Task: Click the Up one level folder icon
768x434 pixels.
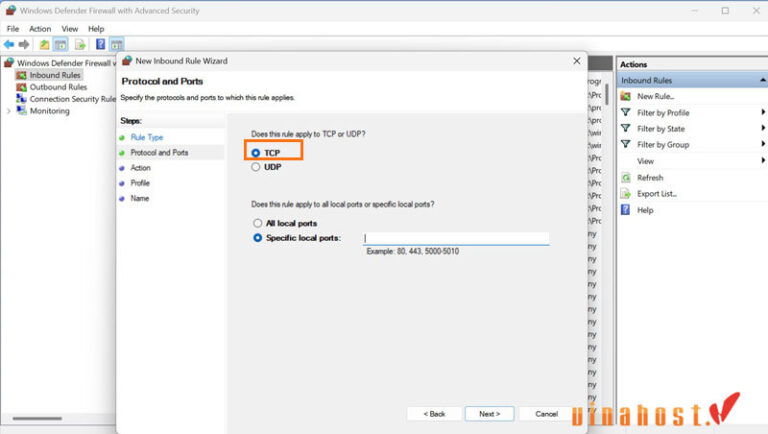Action: click(x=44, y=45)
